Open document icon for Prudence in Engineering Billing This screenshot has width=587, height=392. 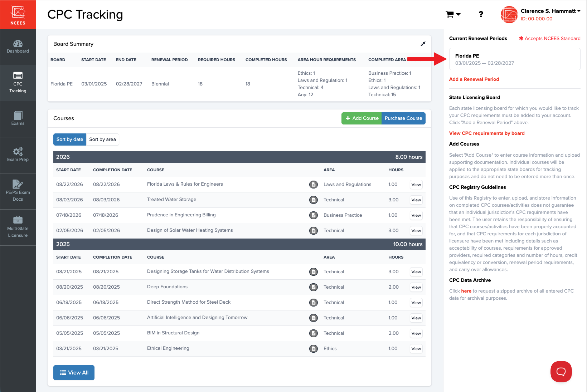point(314,215)
